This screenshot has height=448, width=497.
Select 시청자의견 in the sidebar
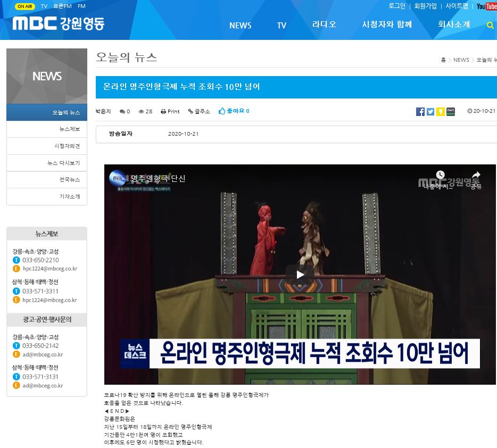(x=47, y=146)
